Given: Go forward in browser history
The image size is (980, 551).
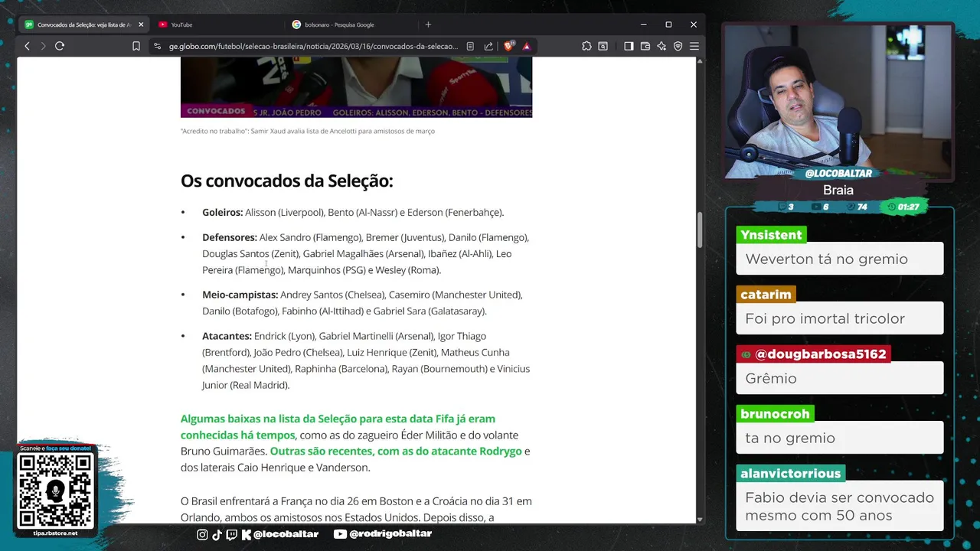Looking at the screenshot, I should (x=43, y=46).
